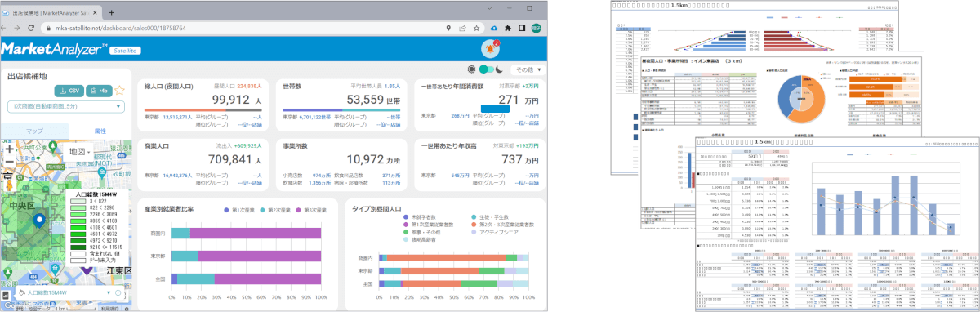The height and width of the screenshot is (312, 980).
Task: Click the 江東区 label on the map
Action: click(x=119, y=271)
